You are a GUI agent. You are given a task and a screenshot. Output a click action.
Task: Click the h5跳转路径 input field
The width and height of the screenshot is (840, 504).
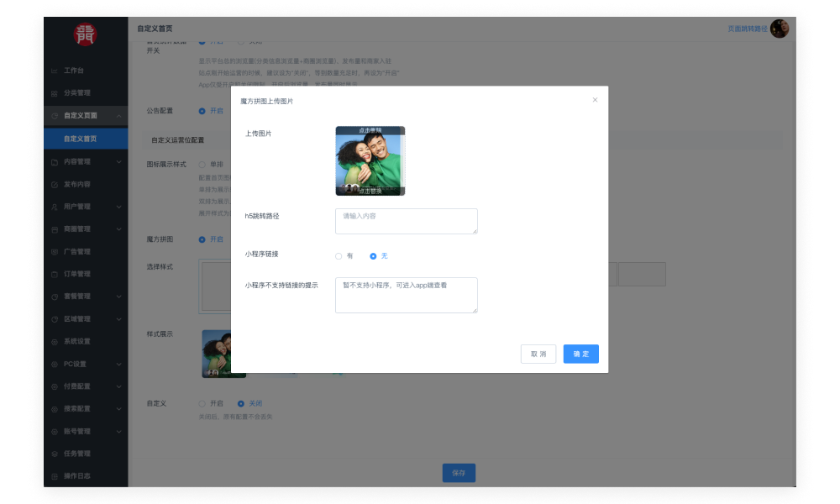[x=406, y=221]
